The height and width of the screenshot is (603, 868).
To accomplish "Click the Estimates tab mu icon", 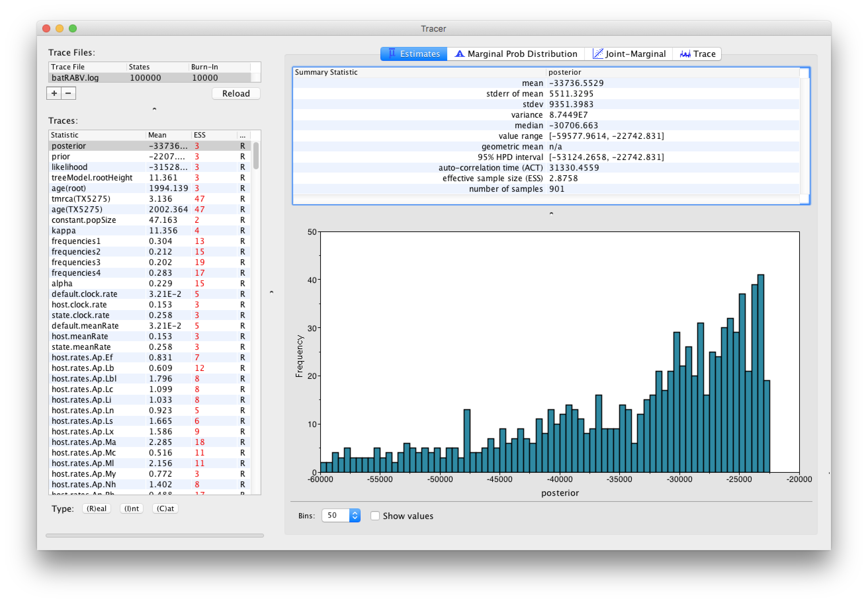I will [392, 54].
